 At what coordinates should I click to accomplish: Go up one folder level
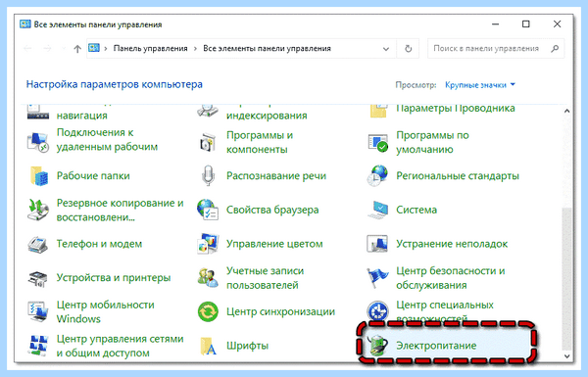tap(77, 48)
